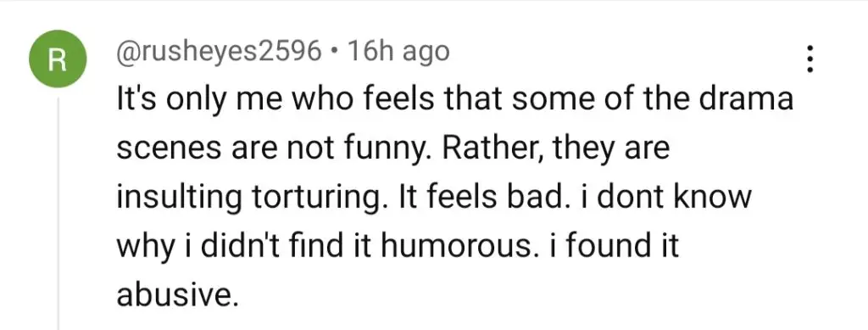The image size is (868, 330).
Task: Open the @rusheyes2596 user profile
Action: coord(218,52)
